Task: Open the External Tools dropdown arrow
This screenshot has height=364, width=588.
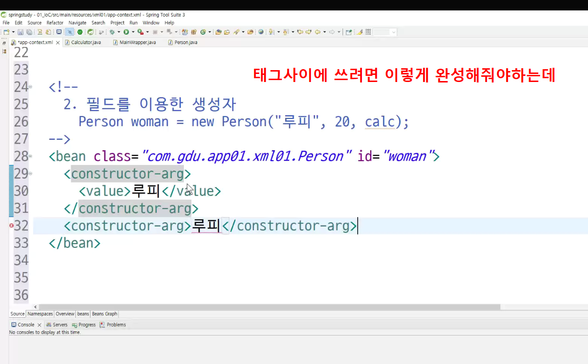Action: tap(147, 32)
